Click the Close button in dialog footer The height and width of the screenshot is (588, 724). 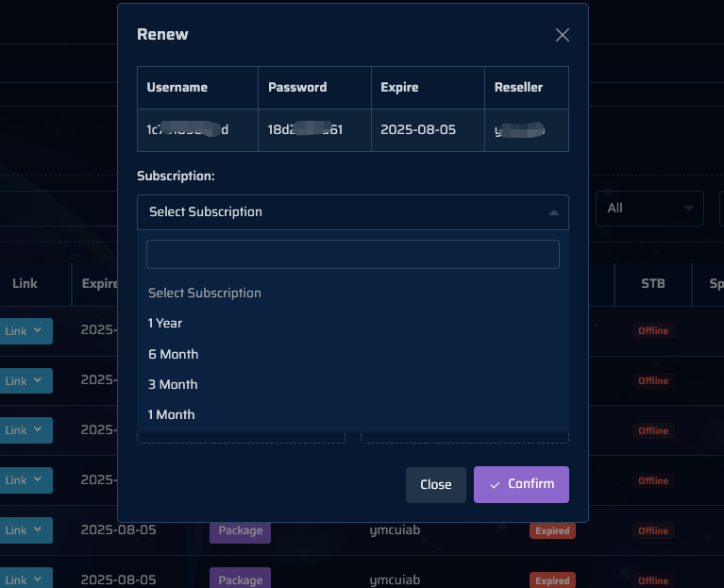[x=436, y=484]
